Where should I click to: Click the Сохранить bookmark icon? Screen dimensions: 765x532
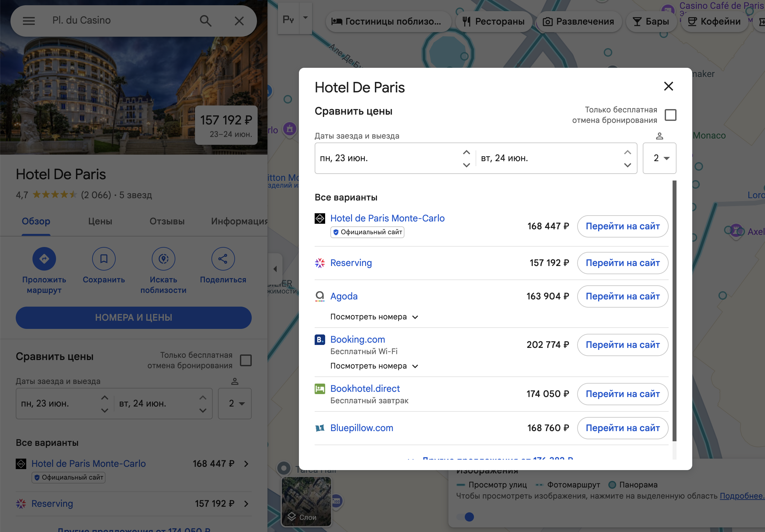click(x=104, y=259)
